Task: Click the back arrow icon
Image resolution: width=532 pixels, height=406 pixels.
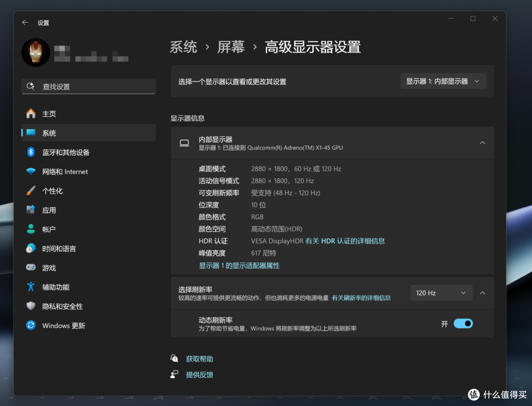Action: [x=25, y=22]
